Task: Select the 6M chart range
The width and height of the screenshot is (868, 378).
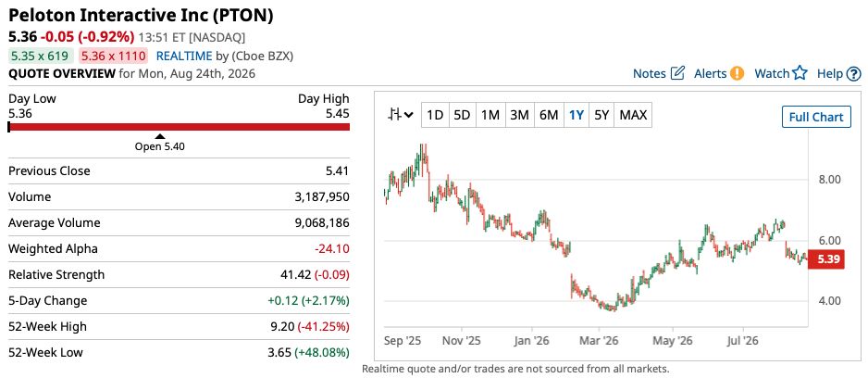Action: tap(549, 115)
